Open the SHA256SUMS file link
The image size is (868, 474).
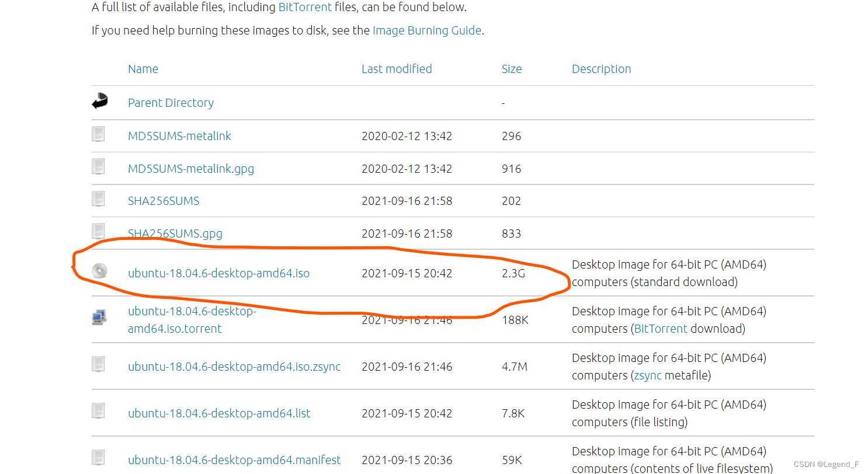tap(164, 201)
